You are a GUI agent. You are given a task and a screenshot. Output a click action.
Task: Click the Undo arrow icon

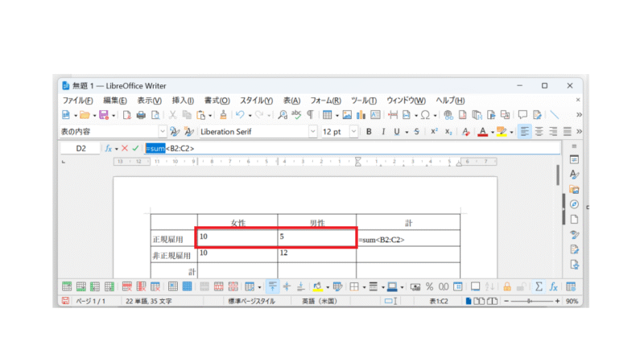[240, 115]
